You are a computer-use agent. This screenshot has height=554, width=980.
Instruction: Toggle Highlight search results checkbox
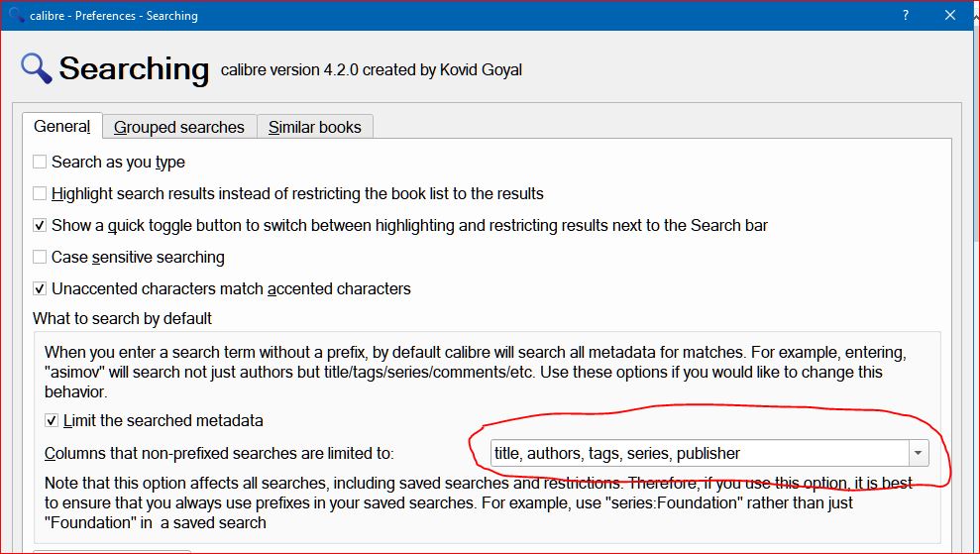[40, 194]
